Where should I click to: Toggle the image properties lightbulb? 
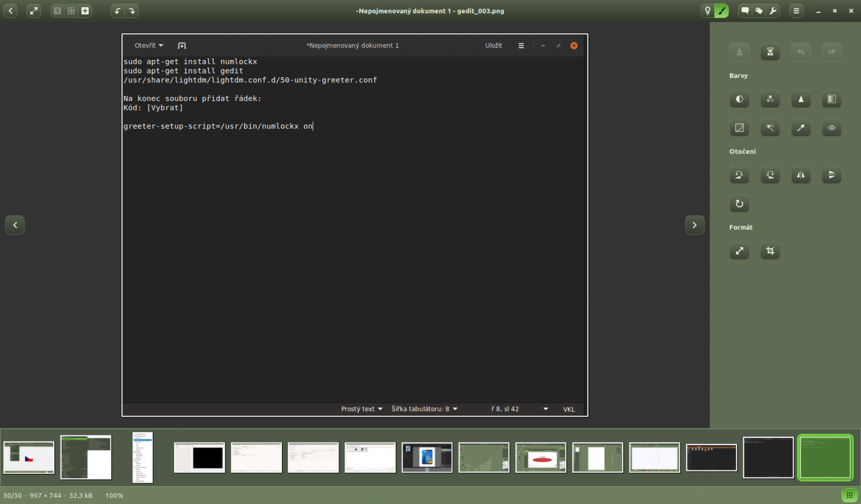[707, 11]
